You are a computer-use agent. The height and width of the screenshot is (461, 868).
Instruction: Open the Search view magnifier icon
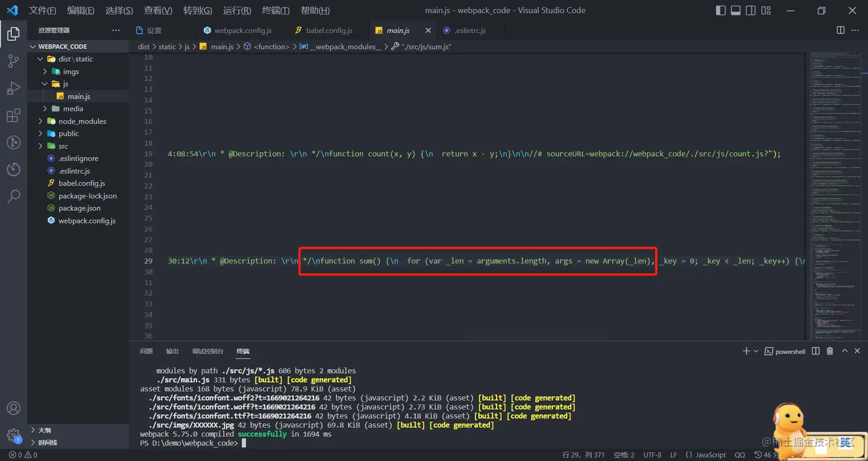pos(13,196)
